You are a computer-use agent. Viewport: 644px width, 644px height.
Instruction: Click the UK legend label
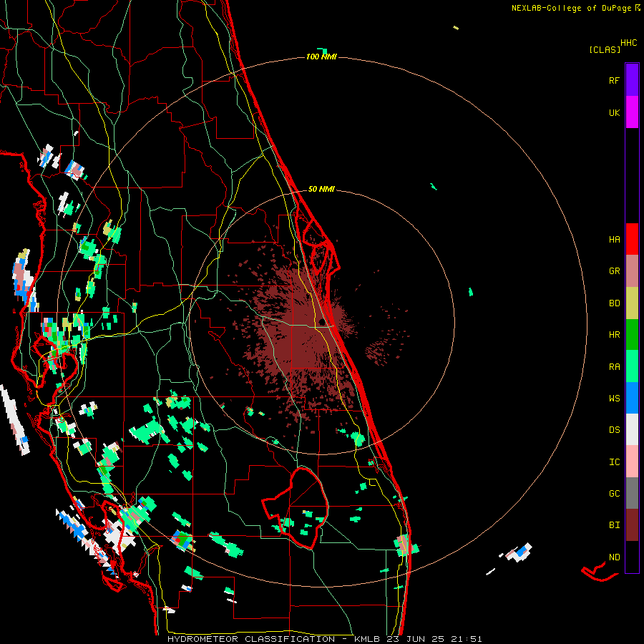coord(615,112)
